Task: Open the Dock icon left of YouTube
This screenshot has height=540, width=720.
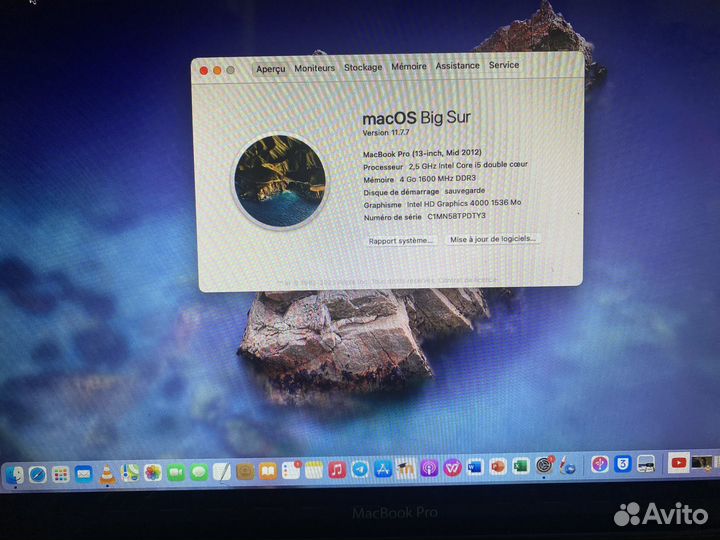Action: click(646, 464)
